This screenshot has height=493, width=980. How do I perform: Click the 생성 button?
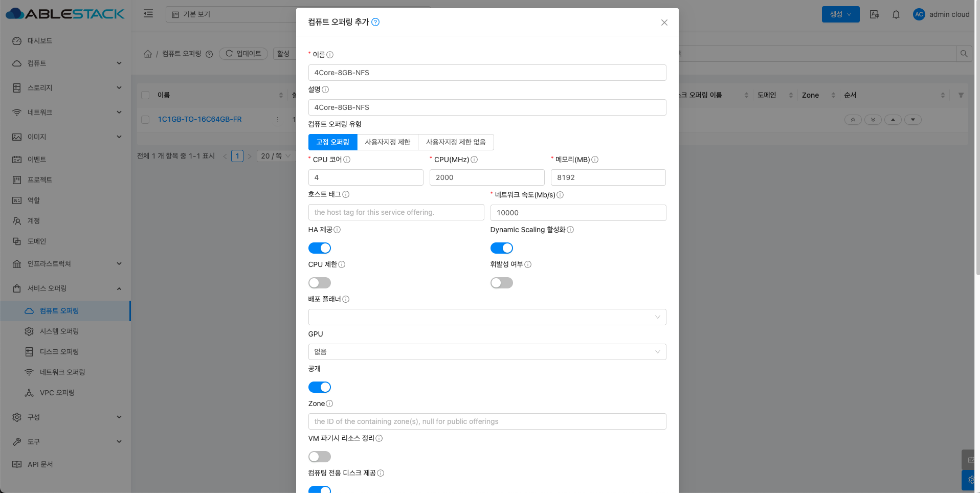coord(840,14)
